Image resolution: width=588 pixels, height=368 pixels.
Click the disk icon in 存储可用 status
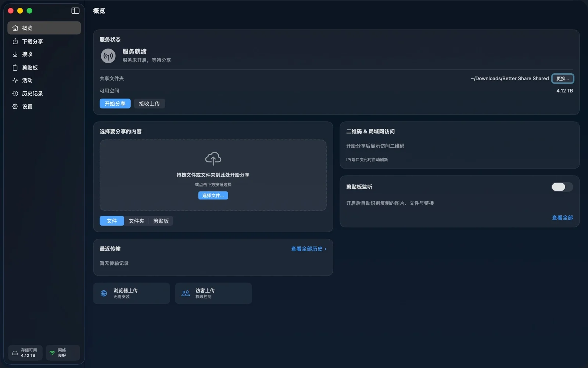(15, 353)
